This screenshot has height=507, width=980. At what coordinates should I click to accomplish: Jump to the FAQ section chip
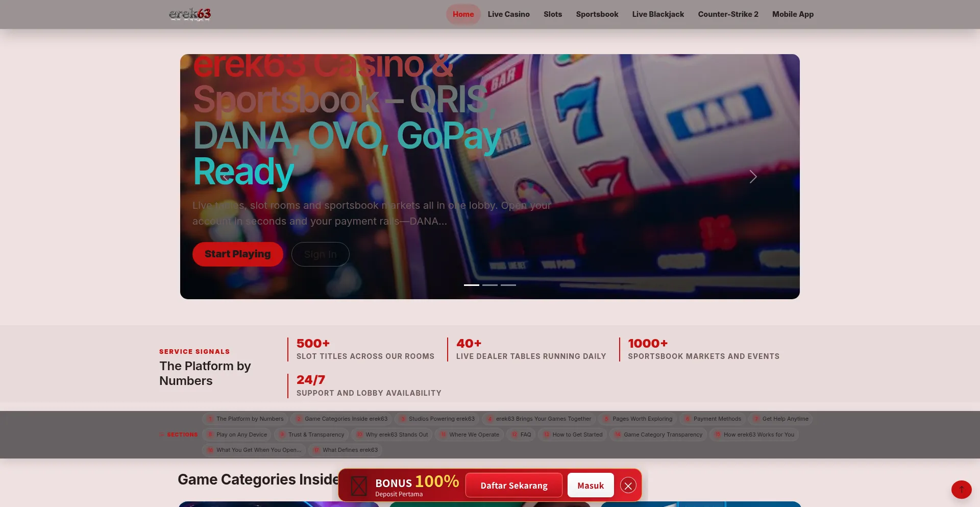pyautogui.click(x=521, y=435)
